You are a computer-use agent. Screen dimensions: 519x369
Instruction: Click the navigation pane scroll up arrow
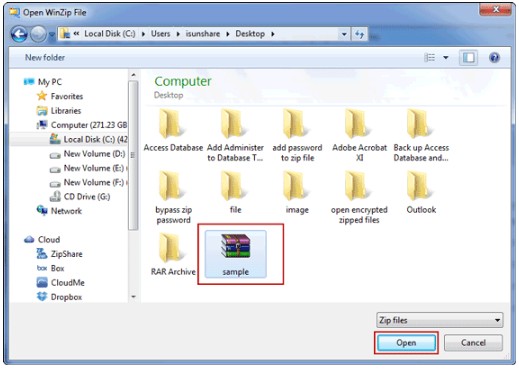click(133, 75)
